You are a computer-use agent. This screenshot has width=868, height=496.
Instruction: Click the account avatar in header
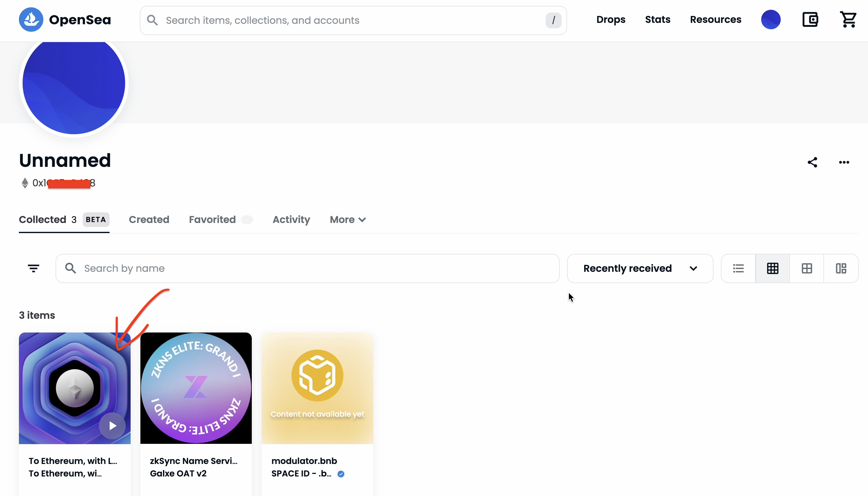(x=771, y=20)
